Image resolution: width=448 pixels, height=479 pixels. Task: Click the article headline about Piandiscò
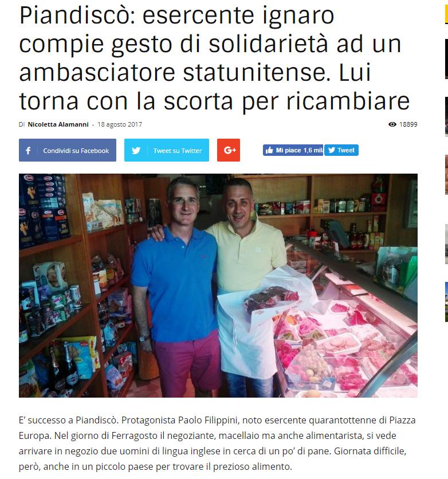pyautogui.click(x=214, y=58)
